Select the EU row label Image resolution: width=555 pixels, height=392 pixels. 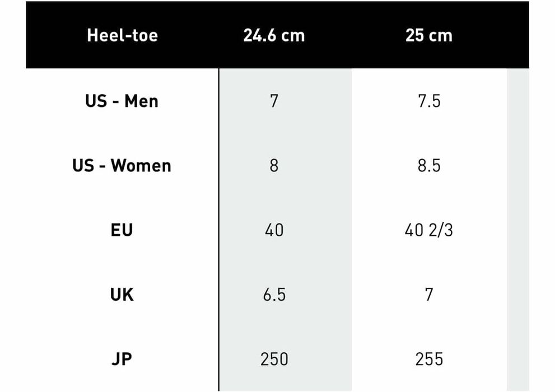click(x=122, y=230)
